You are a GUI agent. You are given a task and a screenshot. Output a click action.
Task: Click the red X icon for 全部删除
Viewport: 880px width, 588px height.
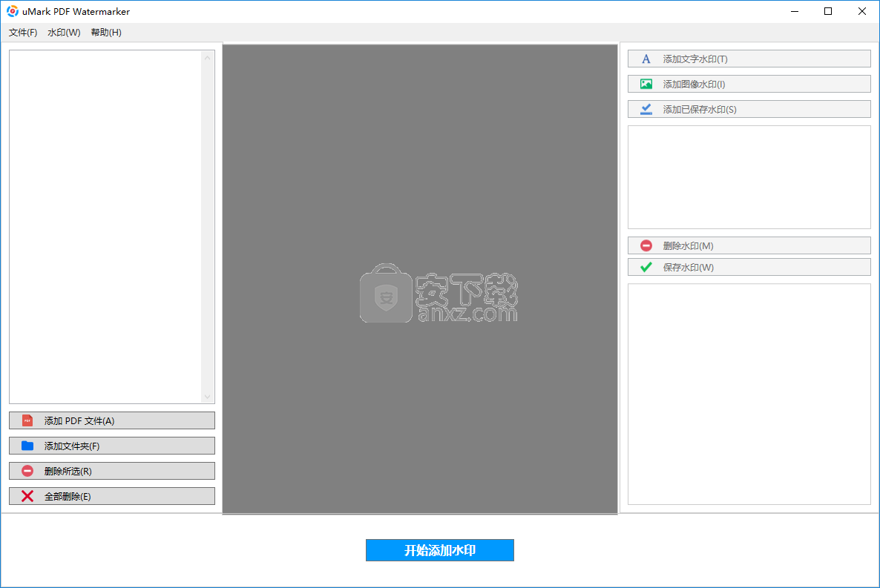coord(27,496)
